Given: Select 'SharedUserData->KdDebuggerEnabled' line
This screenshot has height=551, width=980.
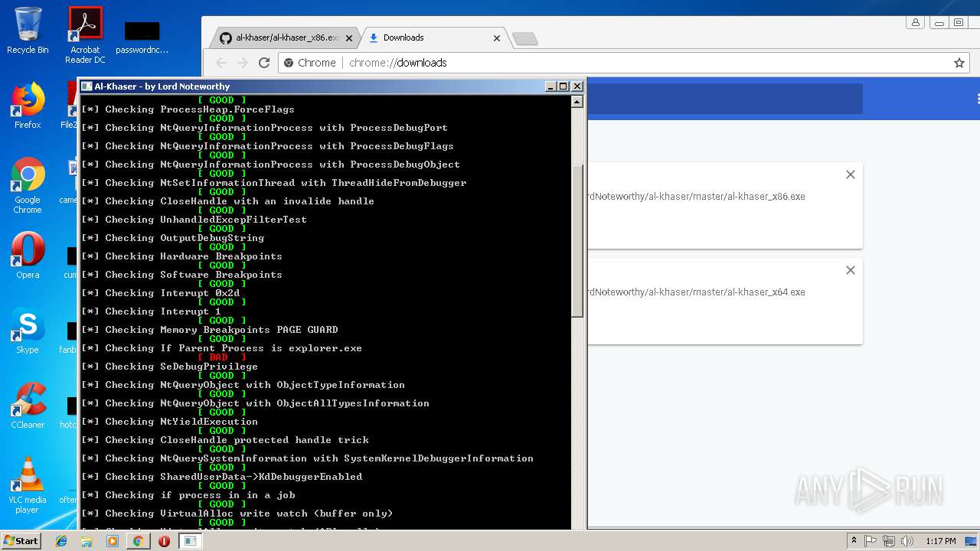Looking at the screenshot, I should coord(221,477).
